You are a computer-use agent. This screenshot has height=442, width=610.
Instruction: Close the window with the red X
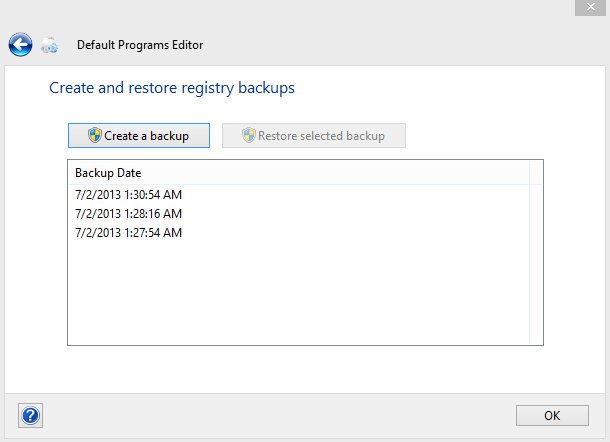[x=590, y=8]
